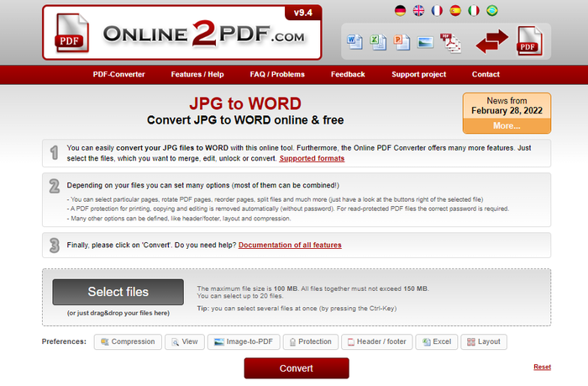588x386 pixels.
Task: Click the PowerPoint format icon
Action: click(x=402, y=42)
